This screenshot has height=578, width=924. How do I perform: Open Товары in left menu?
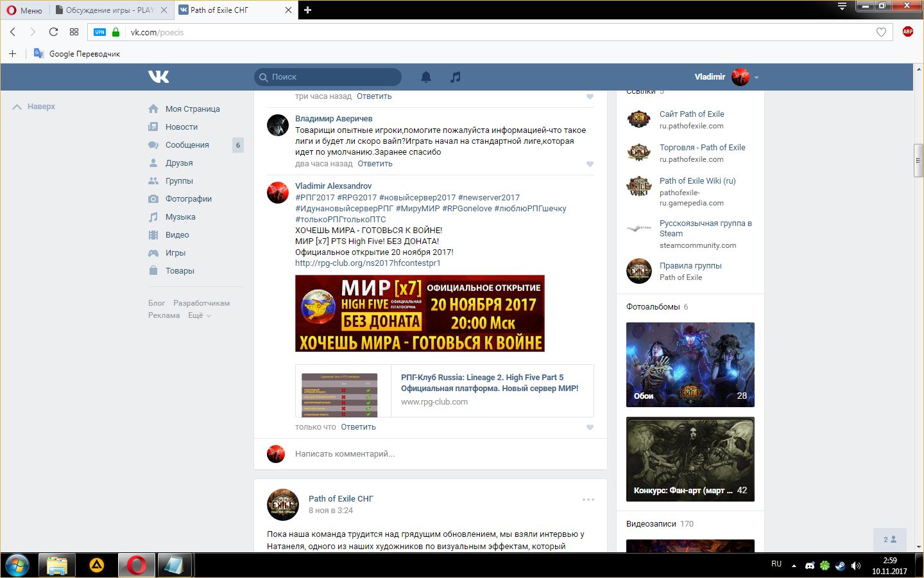click(180, 271)
